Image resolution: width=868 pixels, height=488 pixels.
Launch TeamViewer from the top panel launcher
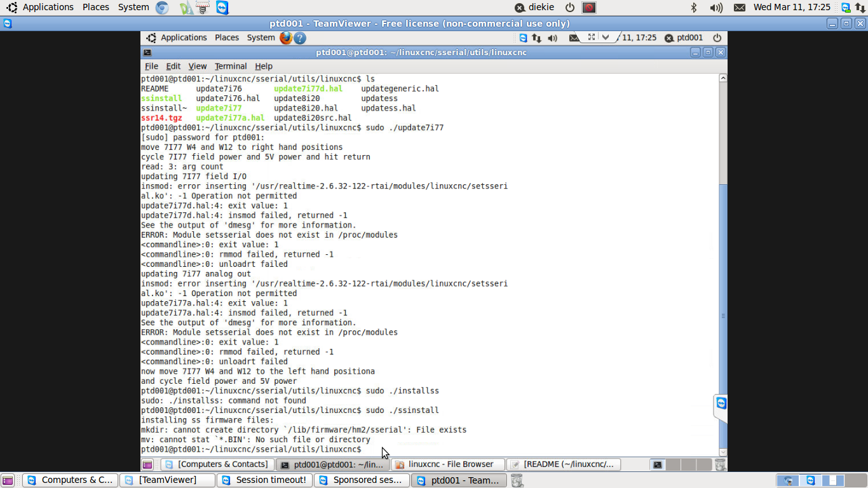(222, 8)
